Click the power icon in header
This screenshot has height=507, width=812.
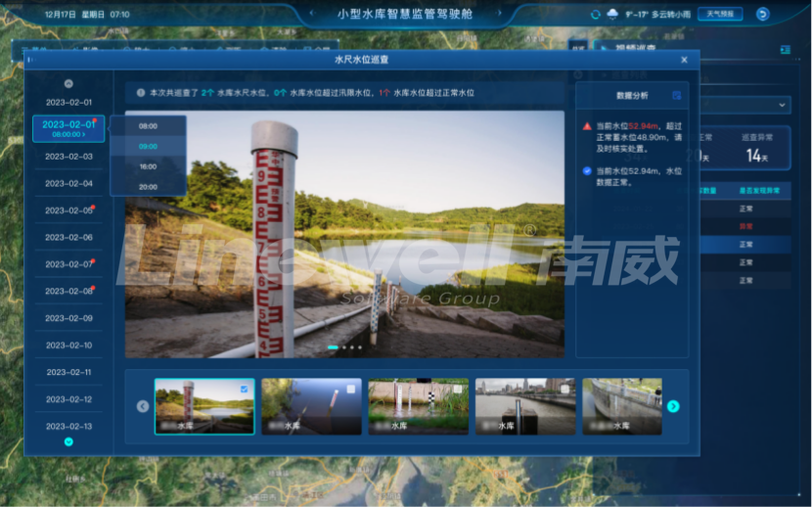(762, 15)
